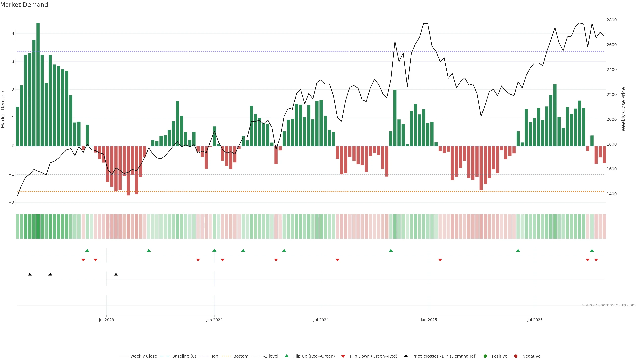Image resolution: width=644 pixels, height=362 pixels.
Task: Click the black triangle Price crosses legend icon
Action: click(x=406, y=356)
